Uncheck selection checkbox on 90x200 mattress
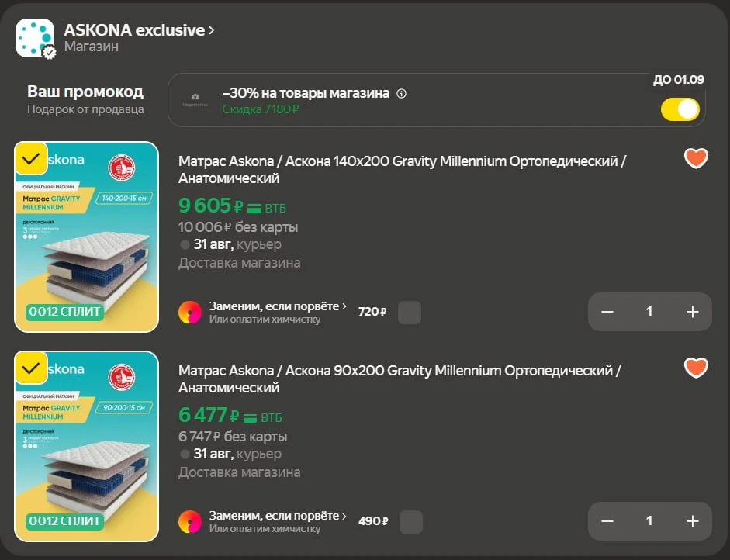This screenshot has width=730, height=560. click(x=31, y=368)
